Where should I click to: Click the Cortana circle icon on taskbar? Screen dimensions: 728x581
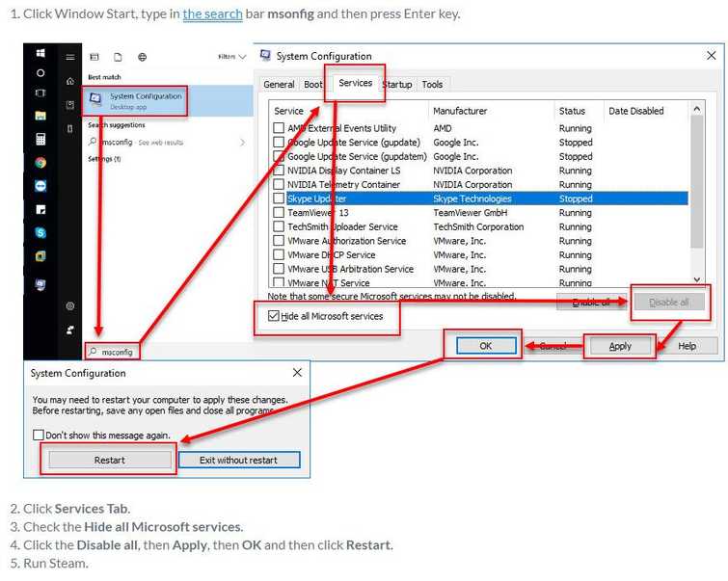[x=40, y=73]
